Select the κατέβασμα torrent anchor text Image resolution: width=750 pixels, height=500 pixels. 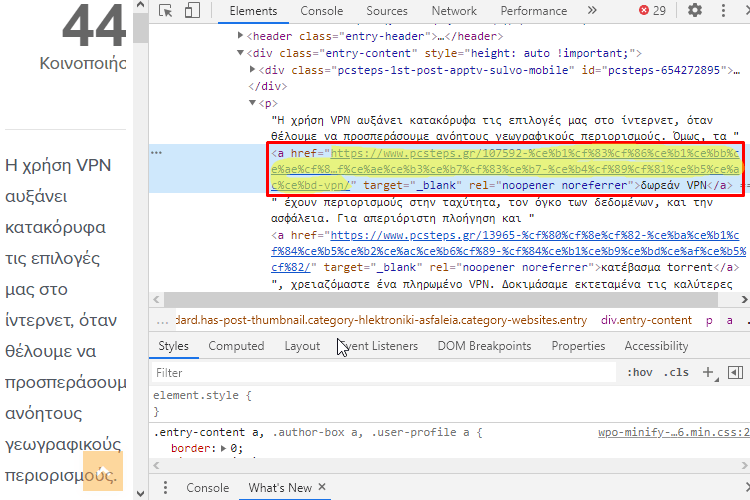coord(657,267)
